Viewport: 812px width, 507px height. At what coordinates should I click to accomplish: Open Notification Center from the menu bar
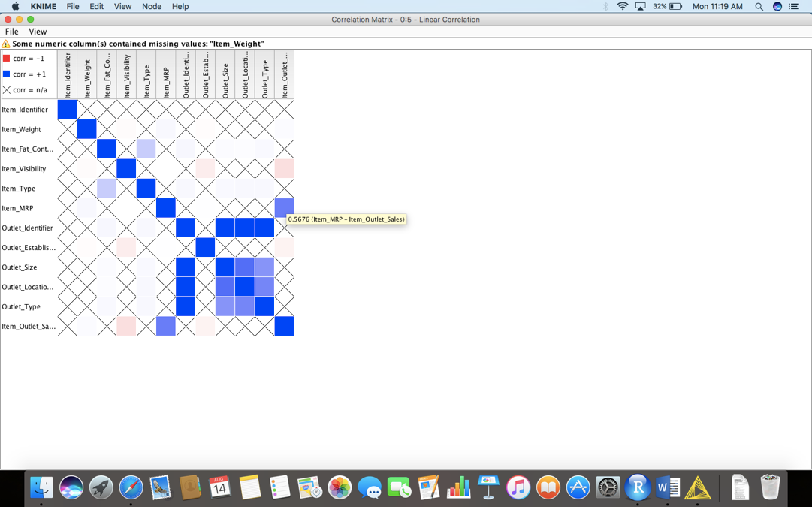[x=794, y=7]
